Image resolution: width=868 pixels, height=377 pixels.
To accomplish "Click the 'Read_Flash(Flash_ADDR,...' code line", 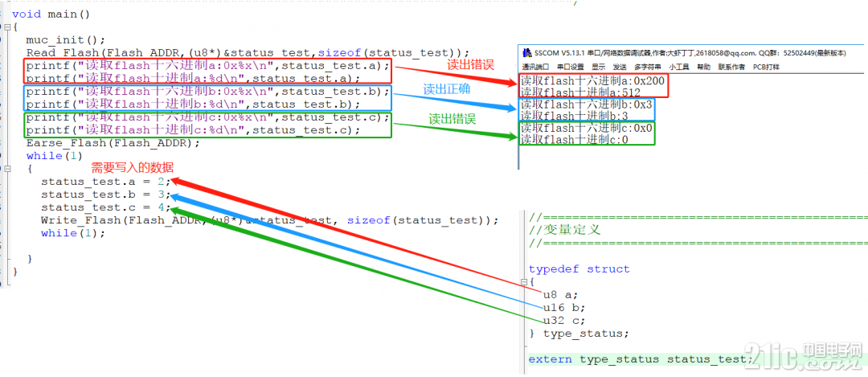I will tap(248, 52).
